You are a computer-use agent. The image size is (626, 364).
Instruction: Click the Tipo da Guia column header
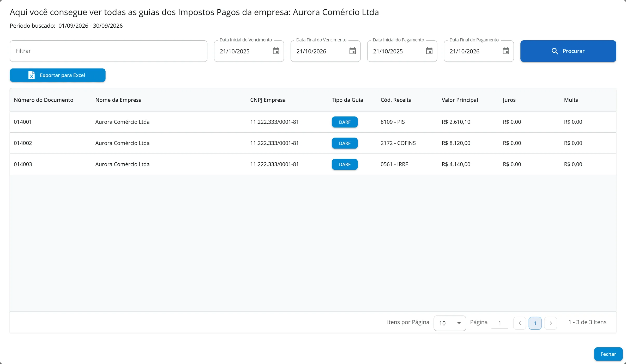click(347, 100)
